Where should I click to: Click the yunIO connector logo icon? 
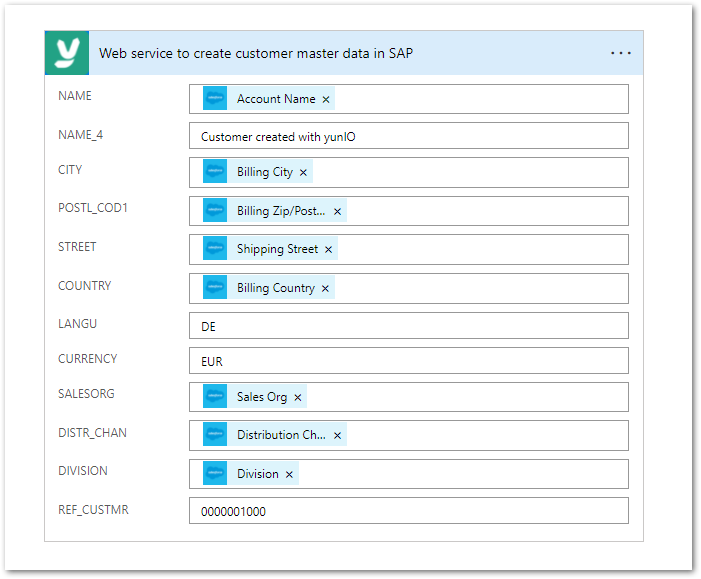(67, 53)
